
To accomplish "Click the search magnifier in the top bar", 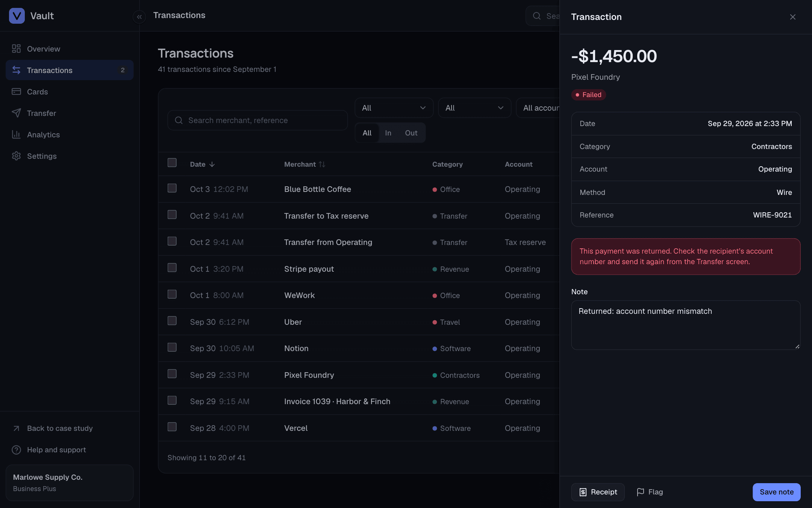I will point(537,16).
